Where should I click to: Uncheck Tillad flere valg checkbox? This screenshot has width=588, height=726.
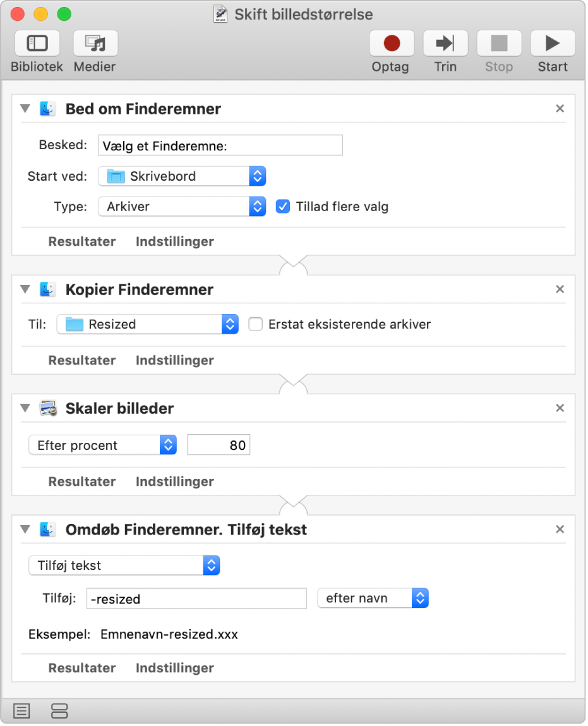(x=283, y=207)
